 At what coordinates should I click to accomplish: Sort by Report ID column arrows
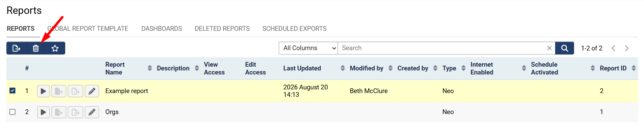tap(634, 68)
